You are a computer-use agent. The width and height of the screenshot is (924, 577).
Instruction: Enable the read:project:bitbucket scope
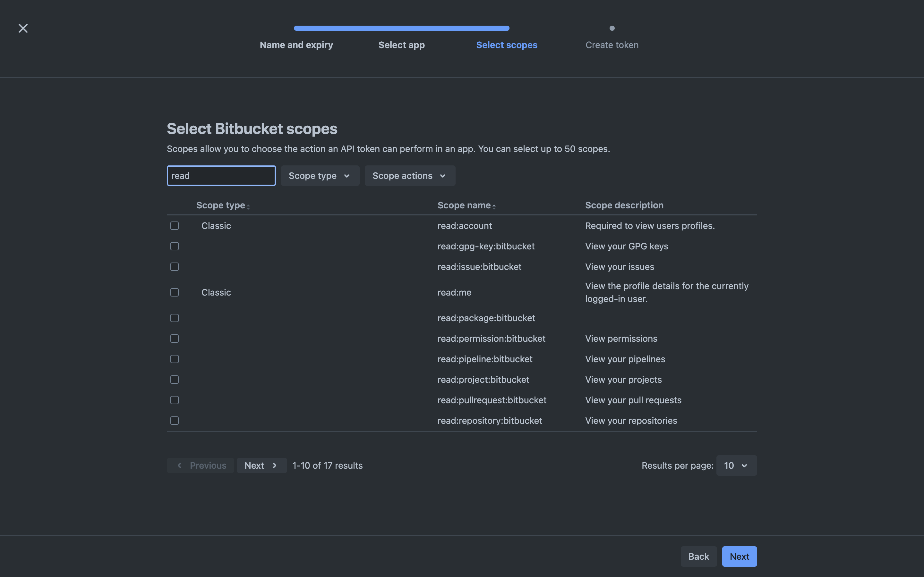click(x=174, y=379)
